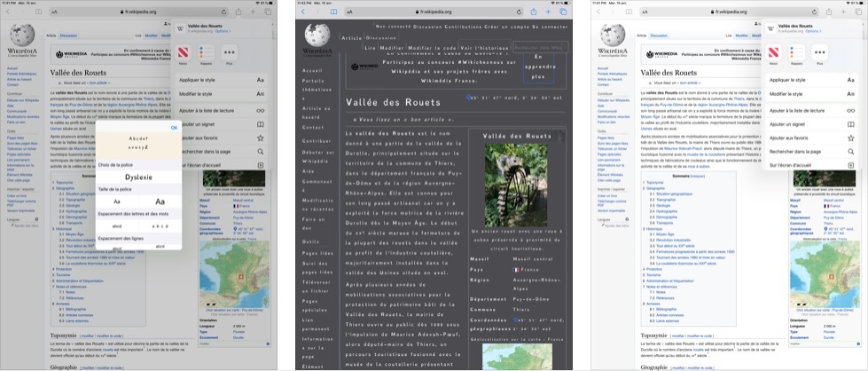Tap the Plus (more) icon in the left screenshot's share sheet
This screenshot has width=868, height=371.
230,52
